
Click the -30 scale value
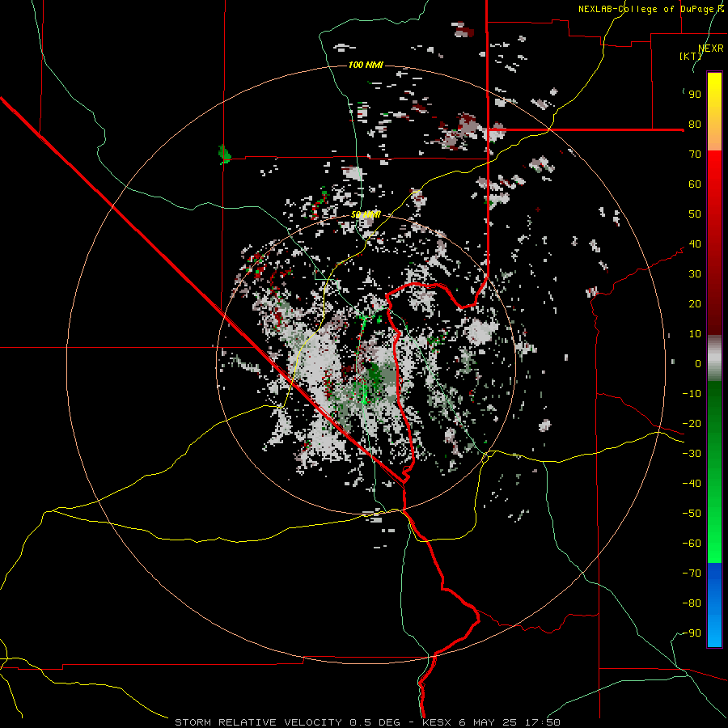point(692,454)
